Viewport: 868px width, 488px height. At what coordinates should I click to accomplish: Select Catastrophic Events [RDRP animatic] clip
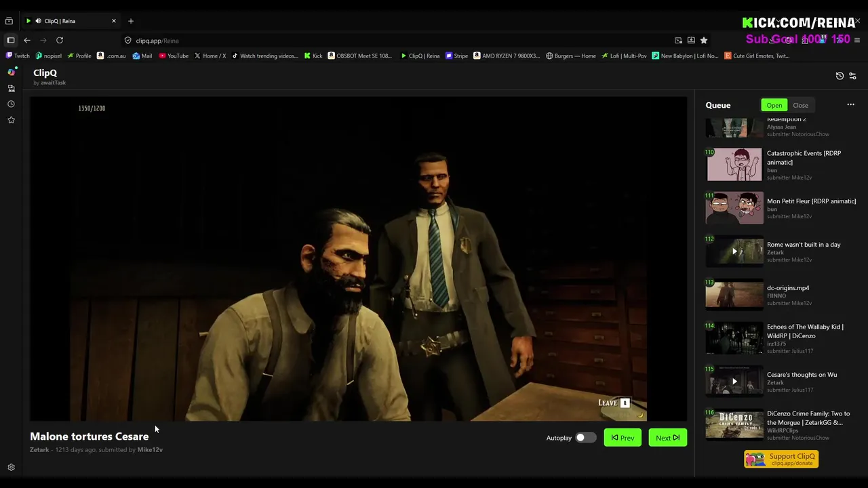click(781, 165)
